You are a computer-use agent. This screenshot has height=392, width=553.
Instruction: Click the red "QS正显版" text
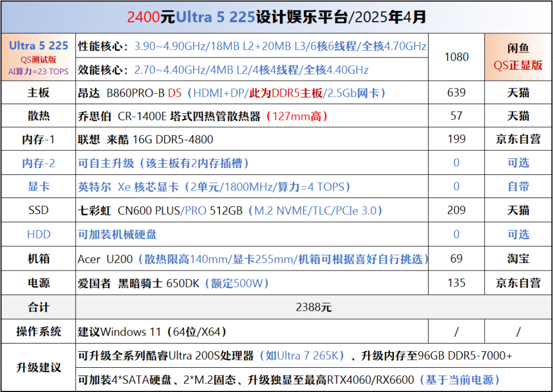518,65
